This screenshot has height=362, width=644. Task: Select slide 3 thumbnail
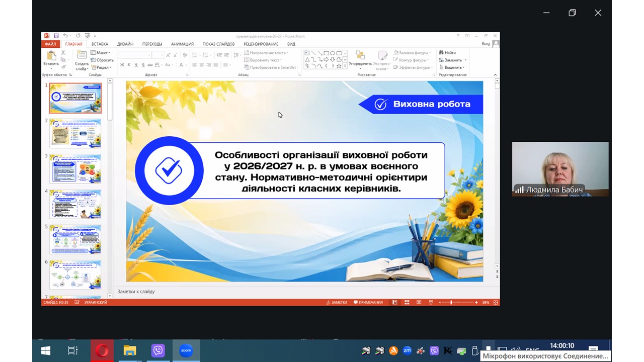pos(75,168)
